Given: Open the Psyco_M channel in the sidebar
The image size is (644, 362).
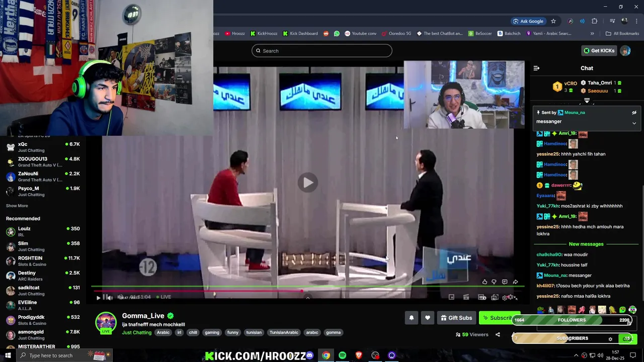Looking at the screenshot, I should click(x=43, y=191).
